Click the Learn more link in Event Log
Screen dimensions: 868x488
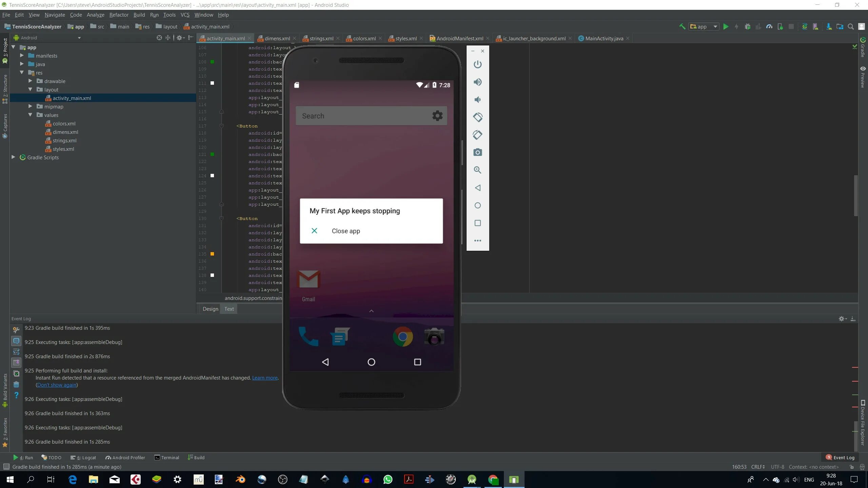pos(264,378)
